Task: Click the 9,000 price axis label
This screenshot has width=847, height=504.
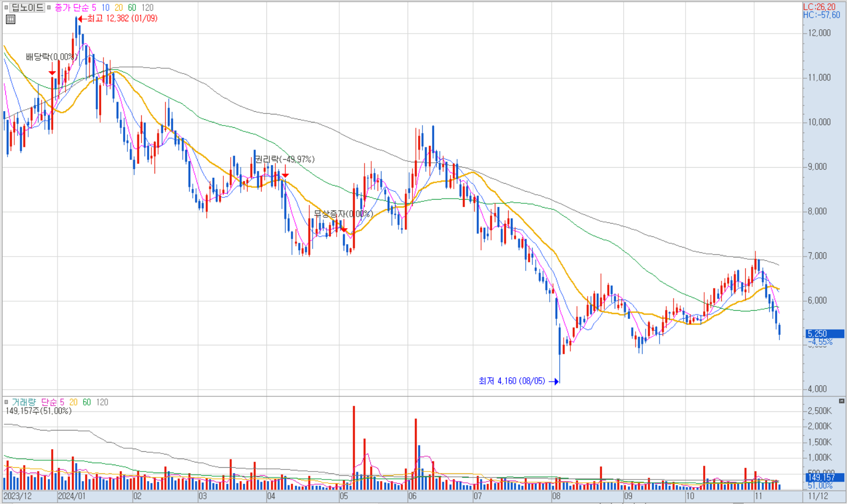Action: [x=818, y=167]
